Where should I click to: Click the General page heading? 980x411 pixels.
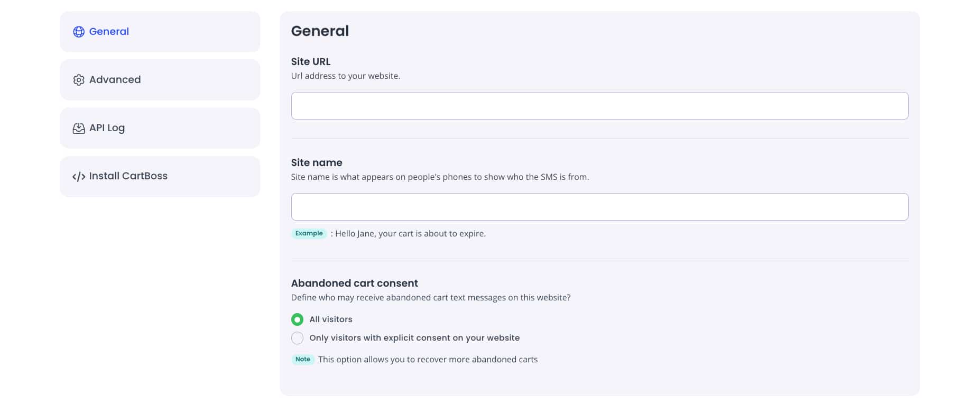click(x=320, y=31)
